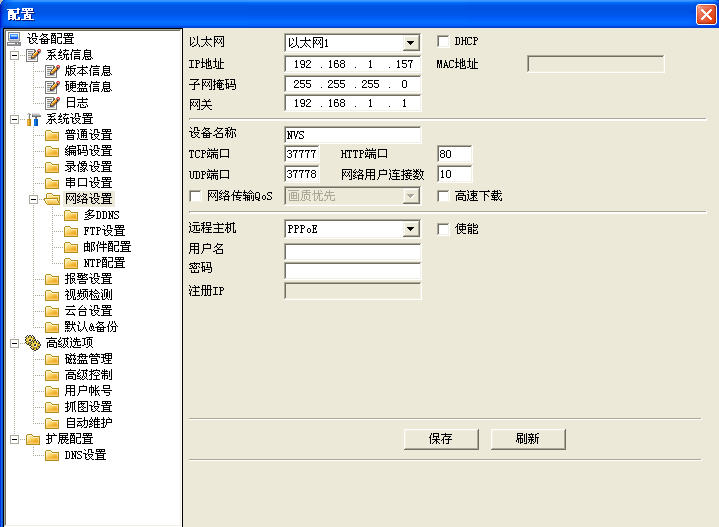719x527 pixels.
Task: Enable the DHCP checkbox
Action: click(x=444, y=42)
